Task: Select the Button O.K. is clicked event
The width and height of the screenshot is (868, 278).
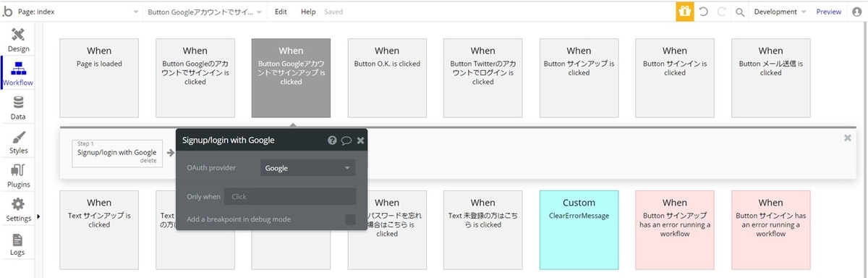Action: [x=387, y=77]
